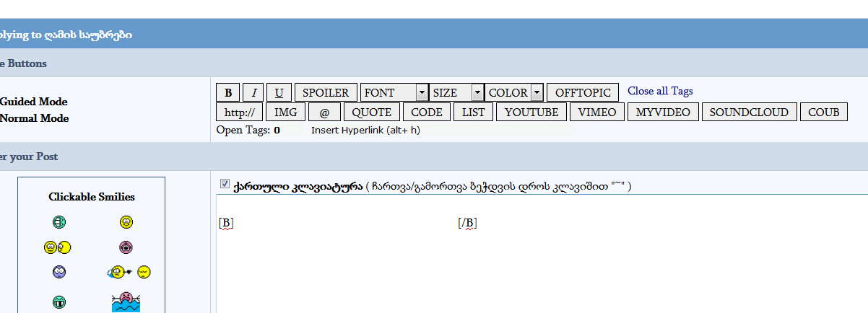Image resolution: width=868 pixels, height=313 pixels.
Task: Insert a CODE tag
Action: pyautogui.click(x=427, y=112)
